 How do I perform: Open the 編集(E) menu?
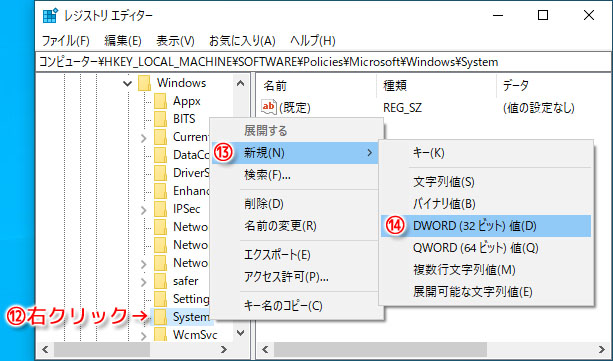(123, 41)
